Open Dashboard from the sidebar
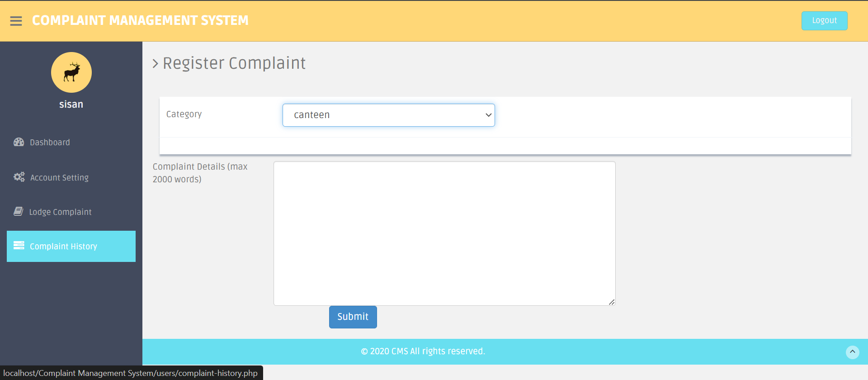 tap(50, 142)
